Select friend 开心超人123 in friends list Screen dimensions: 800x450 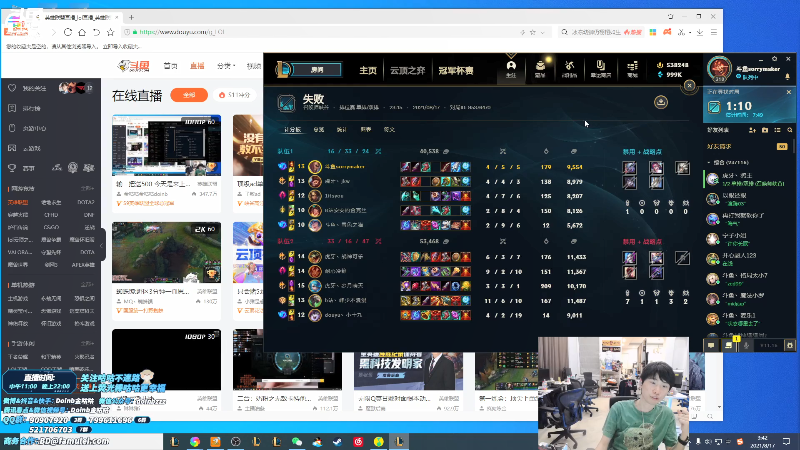coord(749,259)
